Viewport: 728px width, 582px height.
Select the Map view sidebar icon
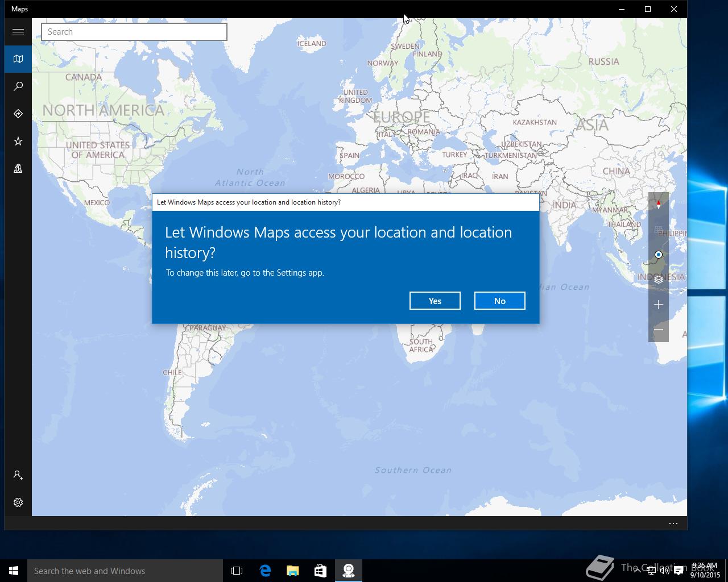[18, 59]
